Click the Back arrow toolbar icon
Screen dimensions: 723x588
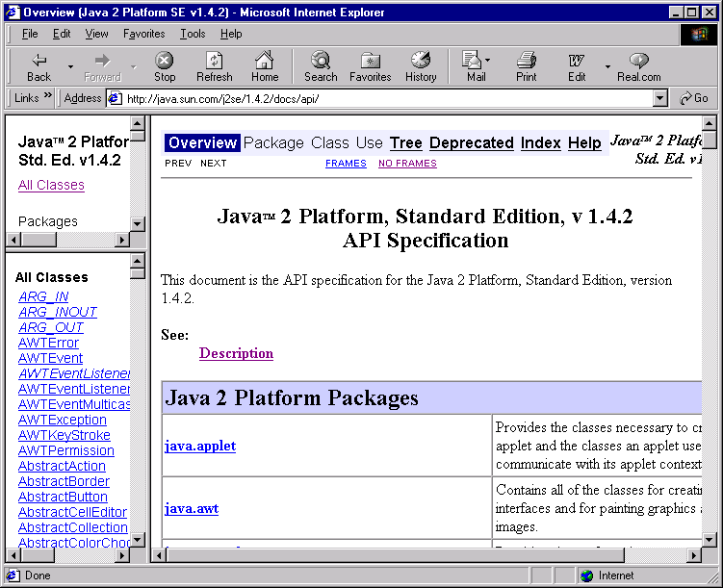pyautogui.click(x=39, y=61)
